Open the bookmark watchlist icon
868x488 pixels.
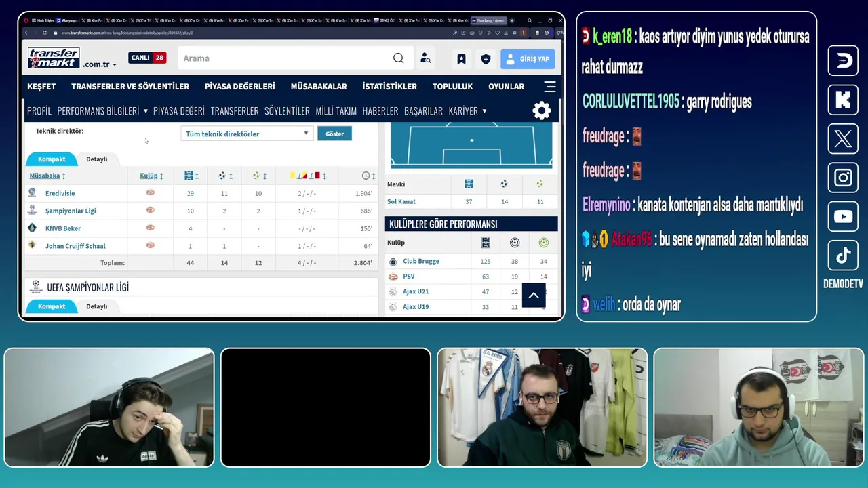(x=461, y=59)
